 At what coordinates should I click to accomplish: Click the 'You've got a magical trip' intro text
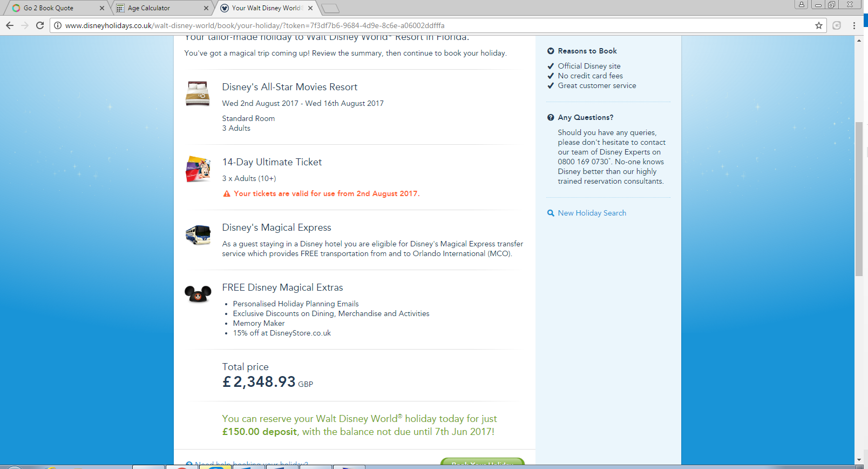point(345,53)
